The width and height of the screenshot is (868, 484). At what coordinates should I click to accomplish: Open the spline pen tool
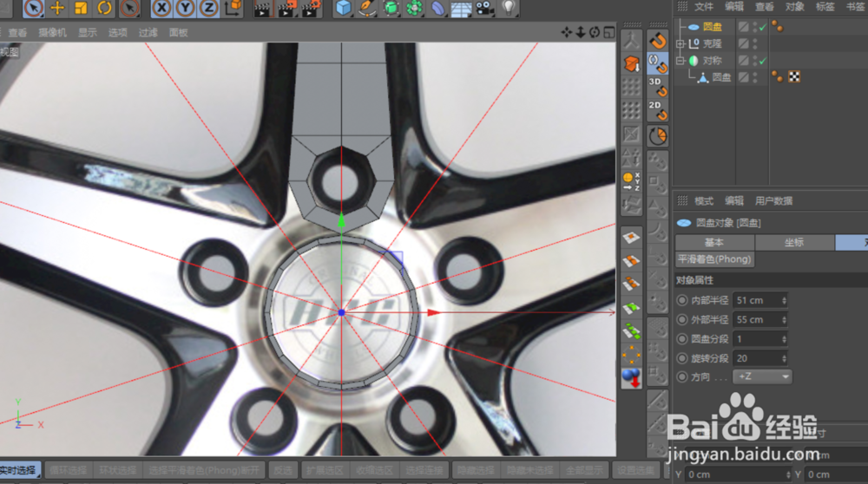tap(367, 8)
